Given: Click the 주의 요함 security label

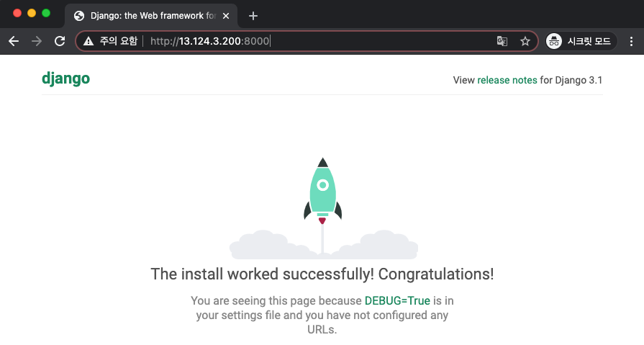Looking at the screenshot, I should tap(118, 41).
